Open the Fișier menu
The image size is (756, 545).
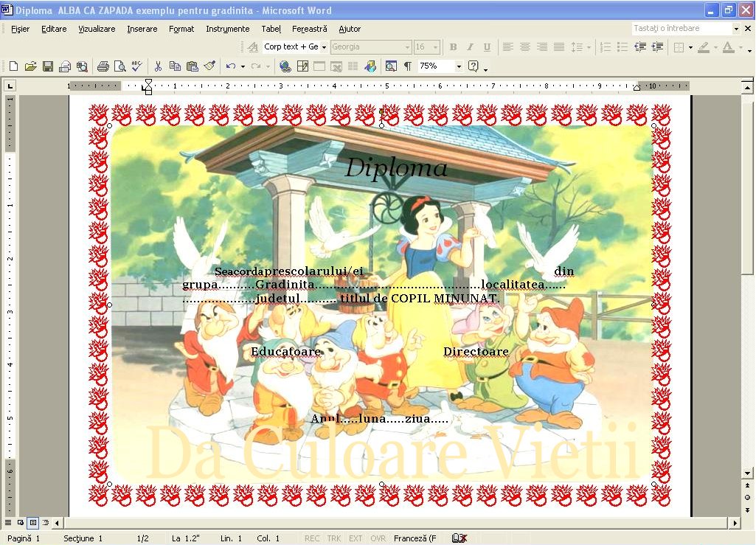20,29
